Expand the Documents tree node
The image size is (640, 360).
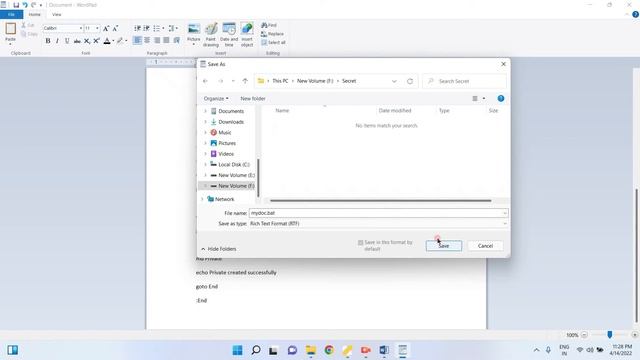coord(205,111)
